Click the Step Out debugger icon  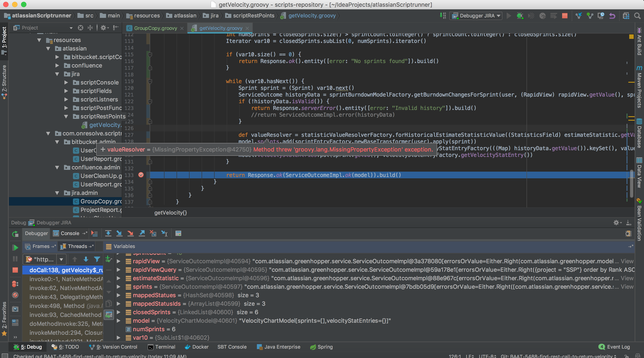[142, 234]
